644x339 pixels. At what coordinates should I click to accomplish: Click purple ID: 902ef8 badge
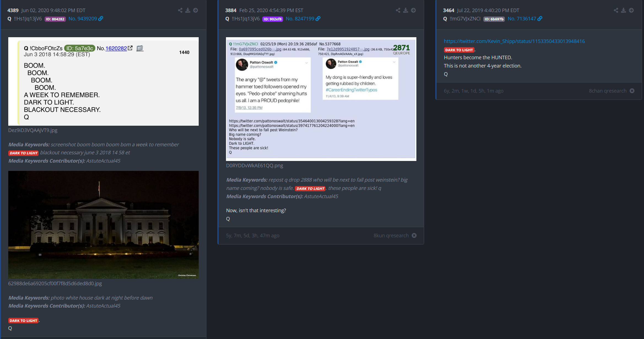(273, 19)
